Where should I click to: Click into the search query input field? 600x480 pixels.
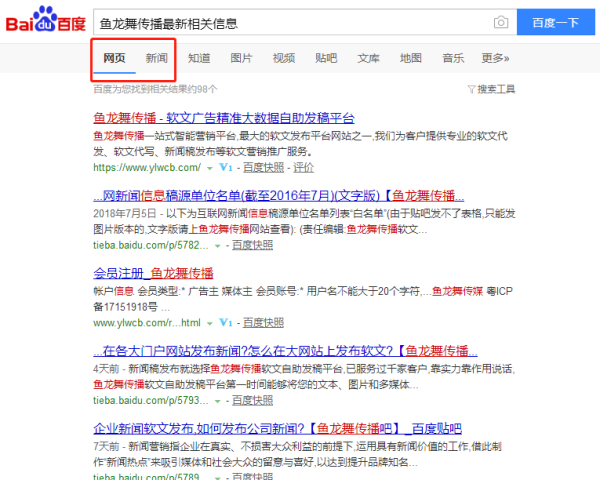(x=290, y=22)
